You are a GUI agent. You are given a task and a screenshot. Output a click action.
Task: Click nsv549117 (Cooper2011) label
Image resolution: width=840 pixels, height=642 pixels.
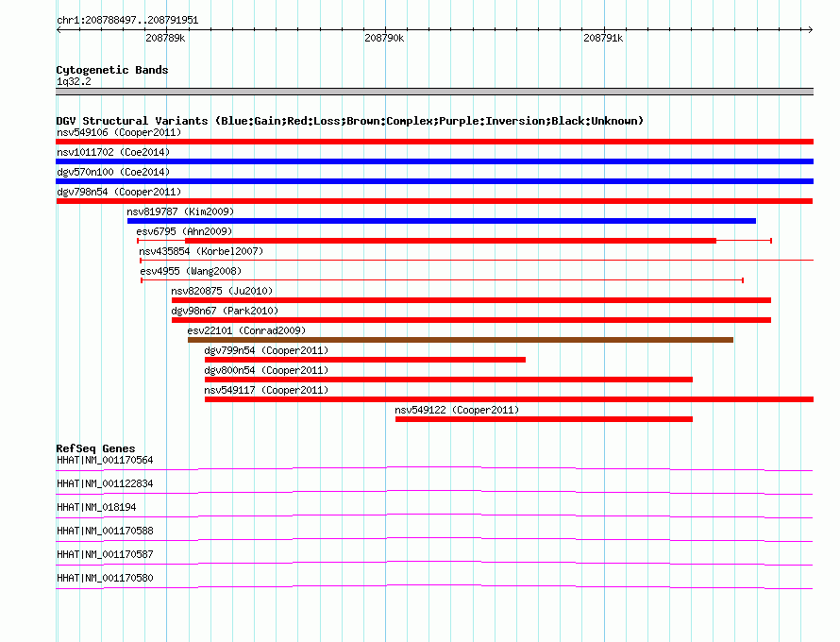[266, 390]
